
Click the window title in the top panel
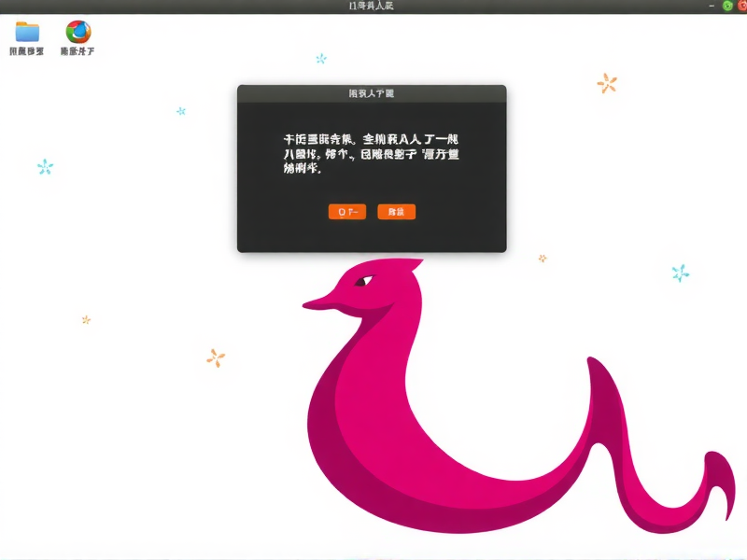coord(371,5)
